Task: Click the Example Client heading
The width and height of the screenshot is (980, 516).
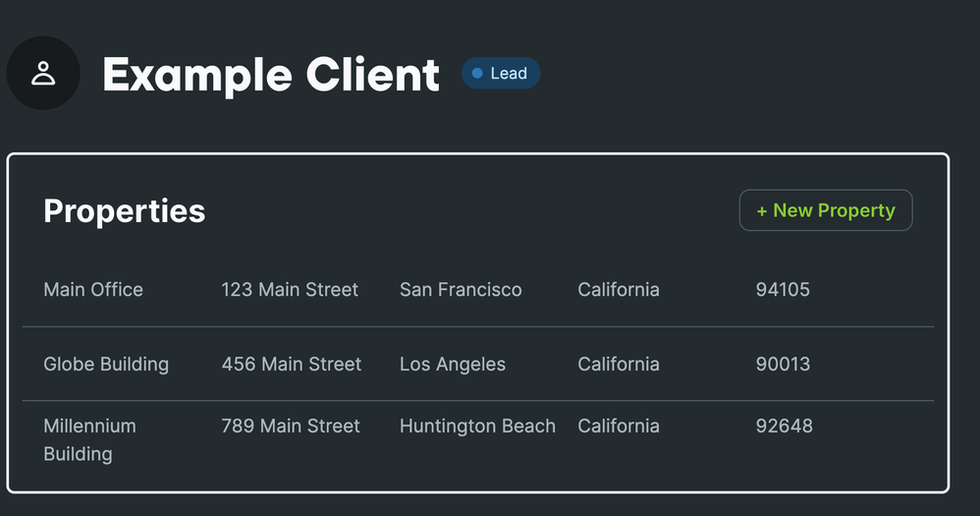Action: tap(271, 75)
